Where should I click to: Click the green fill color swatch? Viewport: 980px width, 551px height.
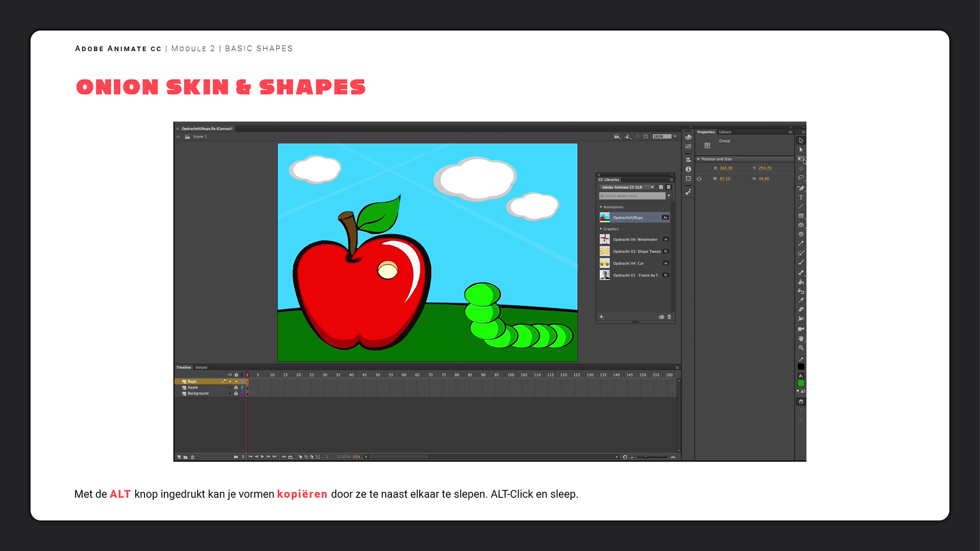[801, 383]
